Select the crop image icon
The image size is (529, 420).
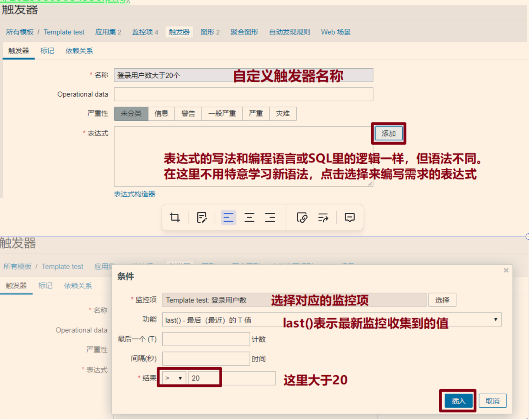pos(175,217)
